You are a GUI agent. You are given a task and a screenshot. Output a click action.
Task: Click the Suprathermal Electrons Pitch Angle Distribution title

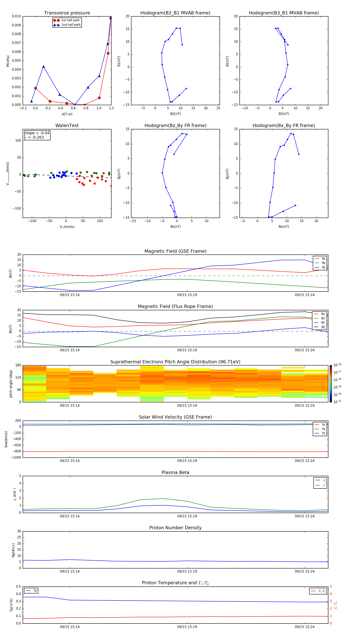point(175,362)
